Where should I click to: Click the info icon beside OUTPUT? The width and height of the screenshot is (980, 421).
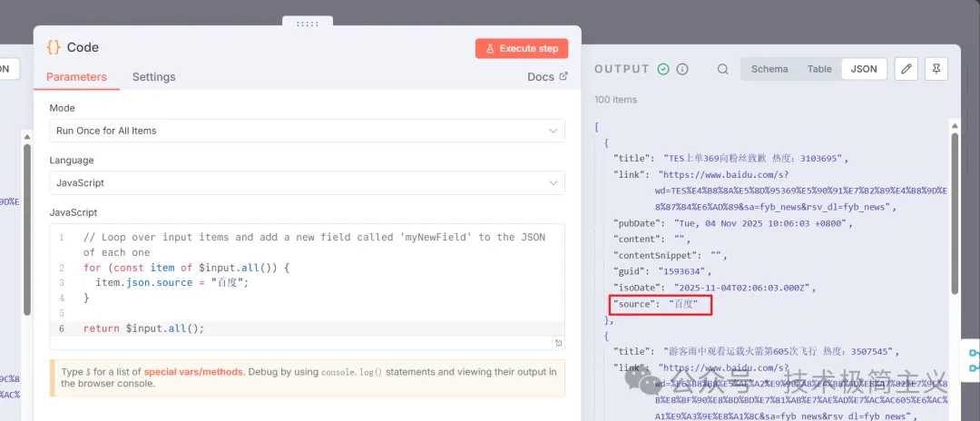(x=682, y=69)
